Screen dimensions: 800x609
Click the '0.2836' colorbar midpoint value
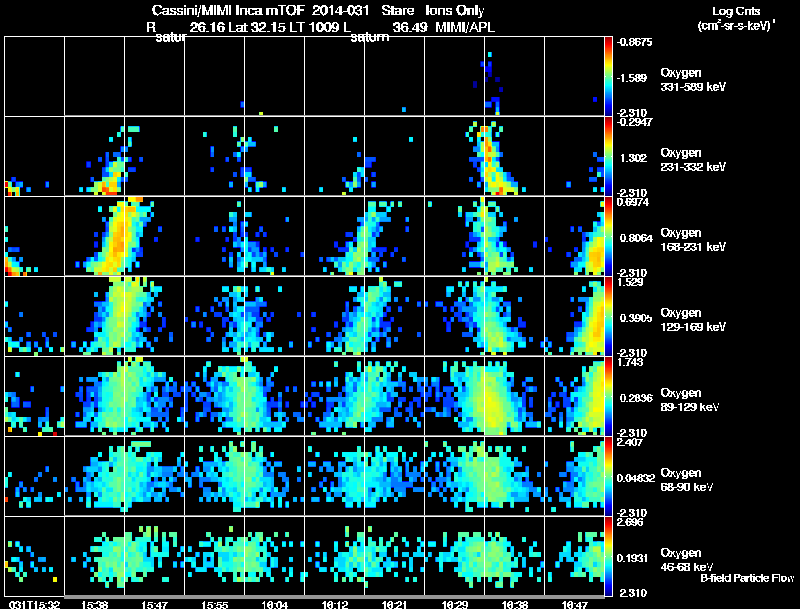(x=636, y=398)
